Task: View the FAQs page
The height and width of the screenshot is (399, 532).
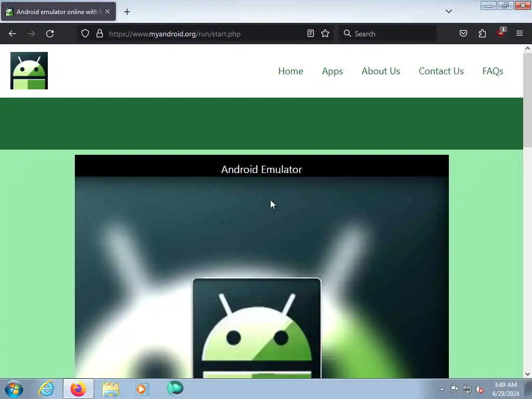Action: coord(493,71)
